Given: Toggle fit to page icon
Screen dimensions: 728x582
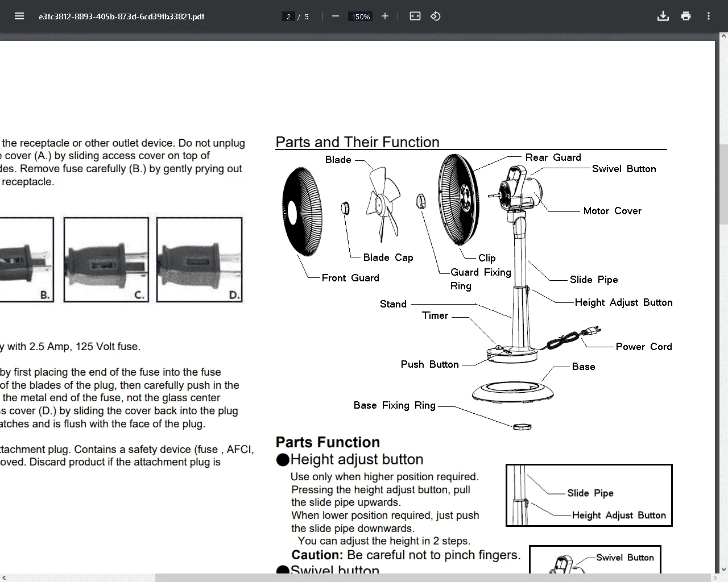Looking at the screenshot, I should (x=415, y=16).
